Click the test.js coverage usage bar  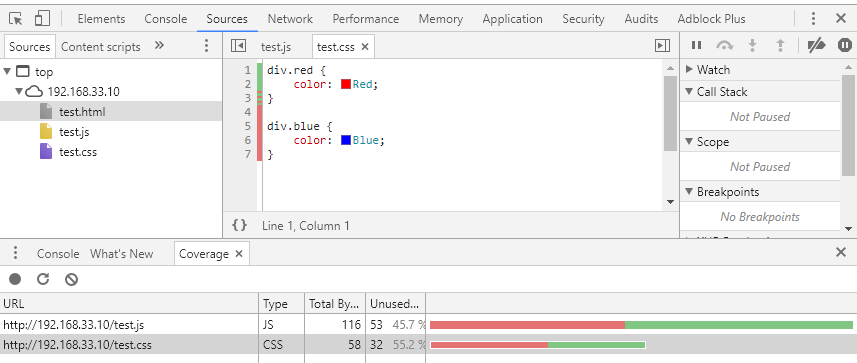click(641, 325)
